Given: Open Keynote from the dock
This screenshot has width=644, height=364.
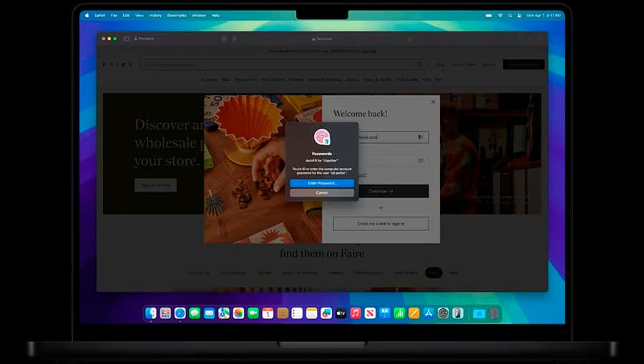Looking at the screenshot, I should coord(385,313).
